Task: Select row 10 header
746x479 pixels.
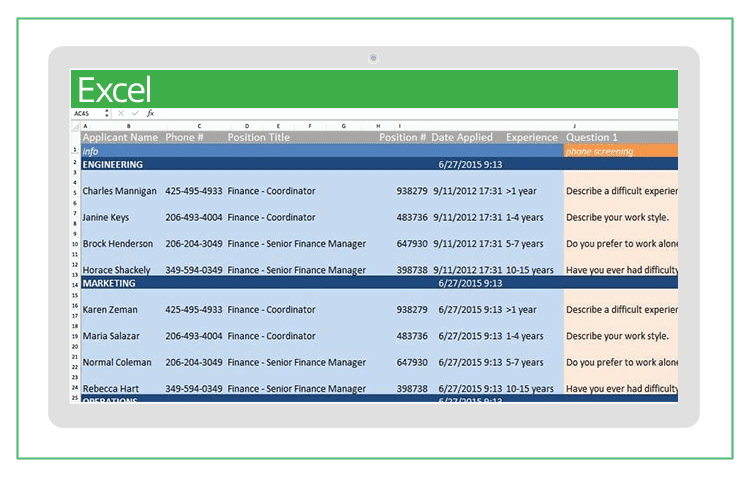Action: (x=75, y=244)
